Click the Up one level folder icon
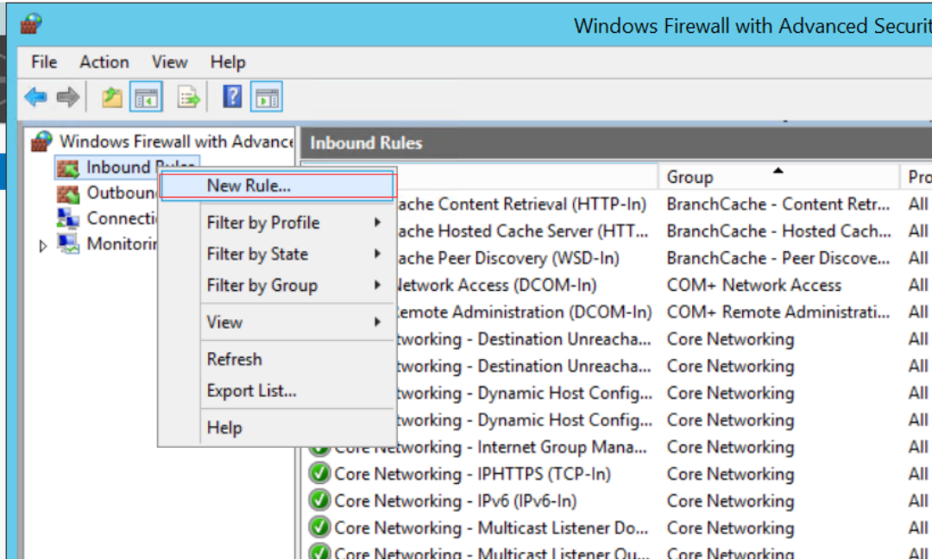Viewport: 932px width, 560px height. [111, 97]
